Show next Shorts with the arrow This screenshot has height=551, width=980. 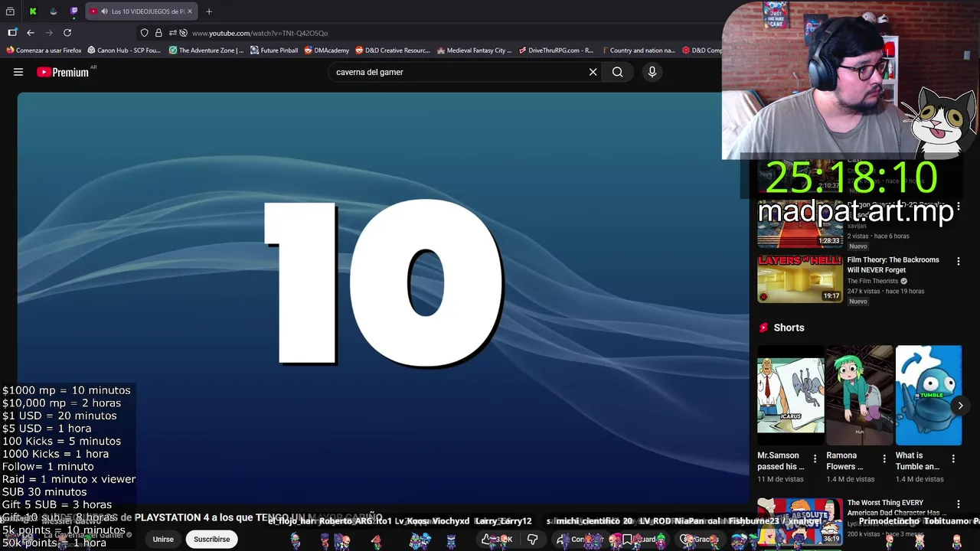960,406
